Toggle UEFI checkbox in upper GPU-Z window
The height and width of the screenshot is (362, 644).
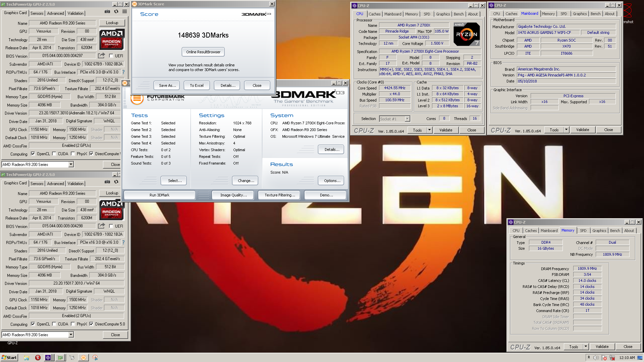pyautogui.click(x=111, y=56)
